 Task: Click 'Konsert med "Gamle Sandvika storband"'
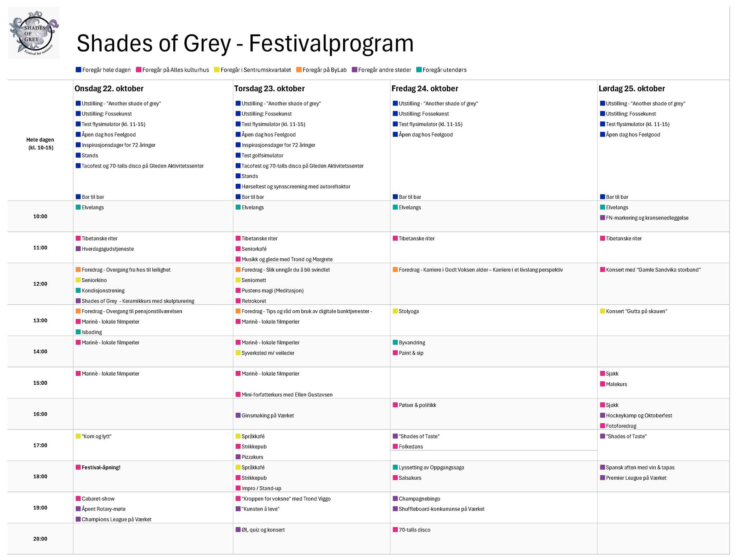click(653, 270)
